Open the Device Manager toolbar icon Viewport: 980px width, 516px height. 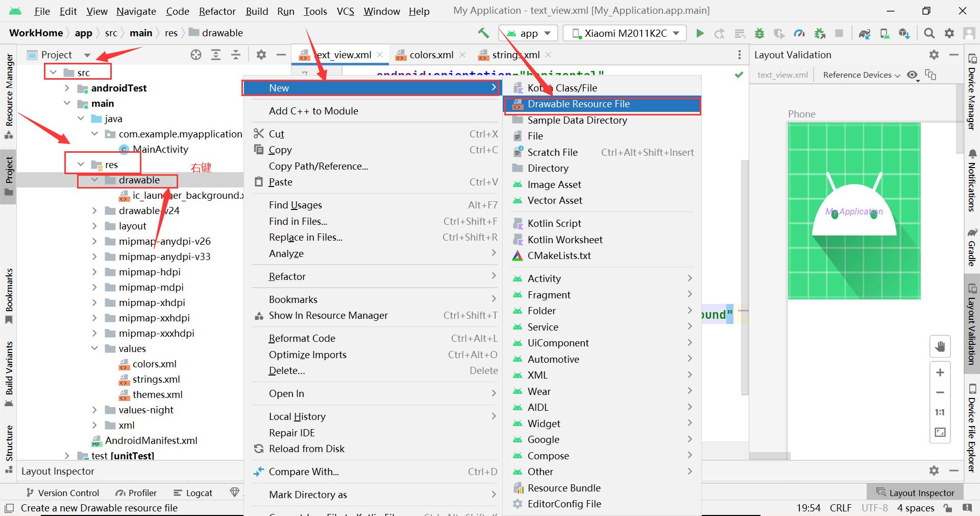[885, 33]
